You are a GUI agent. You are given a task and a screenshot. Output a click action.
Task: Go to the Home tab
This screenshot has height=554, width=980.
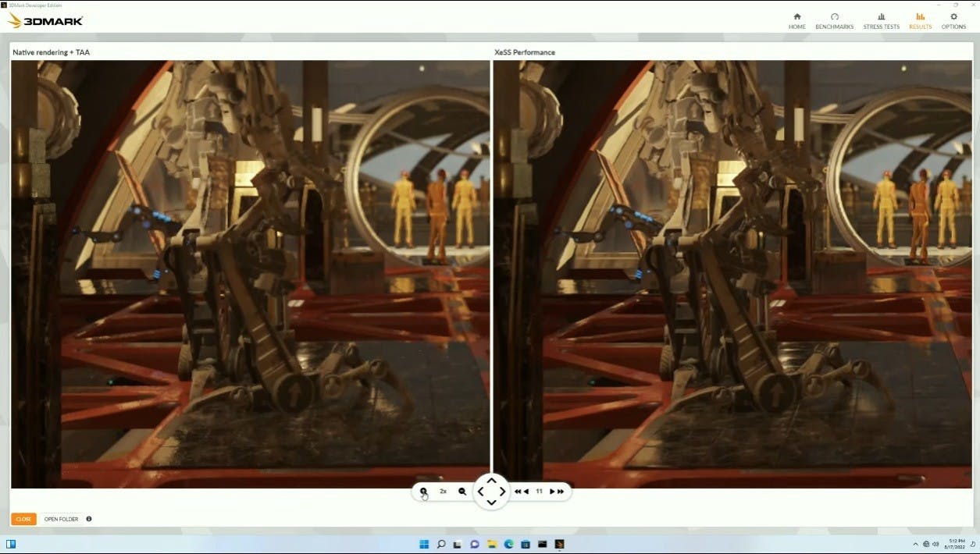click(x=796, y=21)
